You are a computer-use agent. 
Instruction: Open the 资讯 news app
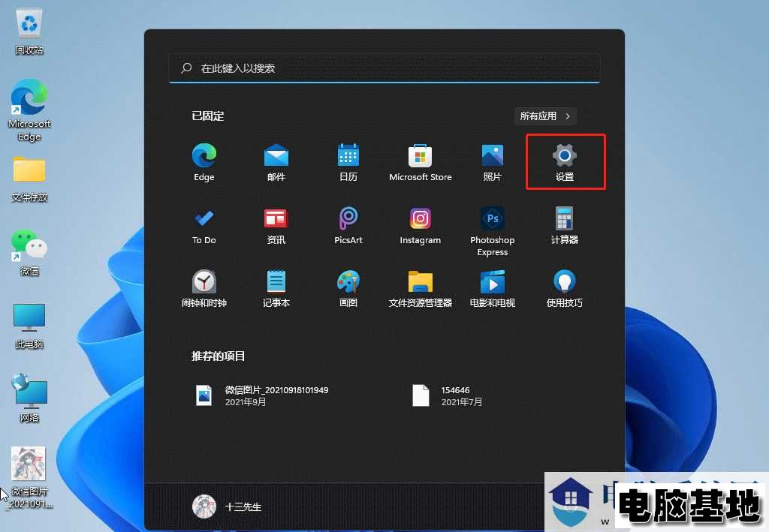276,226
